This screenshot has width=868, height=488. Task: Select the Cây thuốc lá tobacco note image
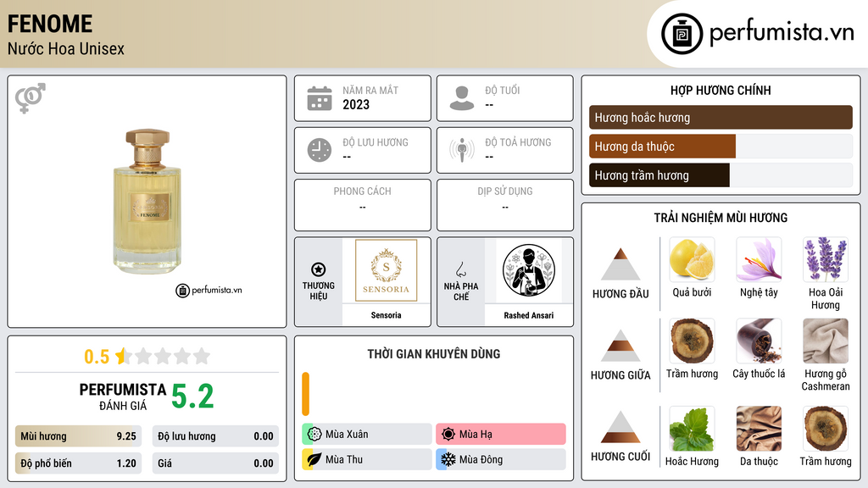tap(759, 341)
